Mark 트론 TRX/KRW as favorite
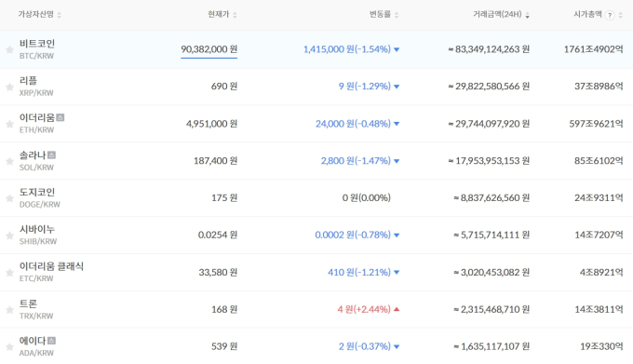The width and height of the screenshot is (633, 364). 9,310
